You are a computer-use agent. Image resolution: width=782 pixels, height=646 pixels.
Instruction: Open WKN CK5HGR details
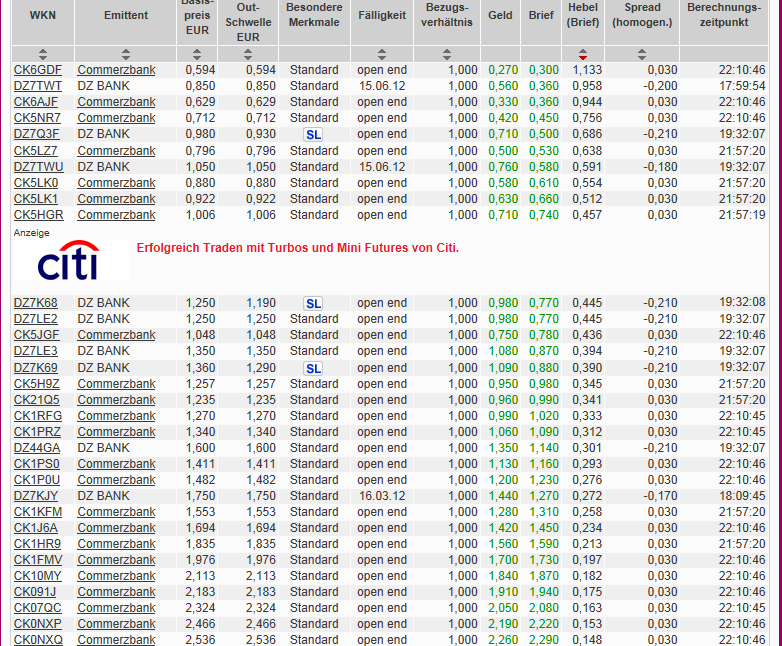[38, 215]
